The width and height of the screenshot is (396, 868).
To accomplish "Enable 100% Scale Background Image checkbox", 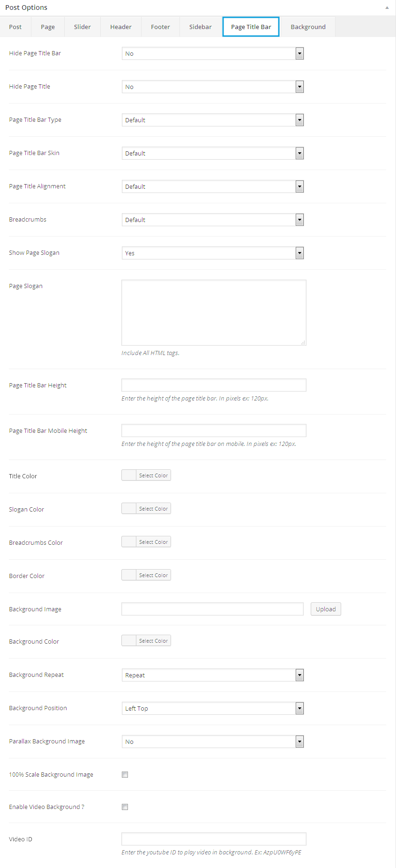I will click(x=125, y=775).
